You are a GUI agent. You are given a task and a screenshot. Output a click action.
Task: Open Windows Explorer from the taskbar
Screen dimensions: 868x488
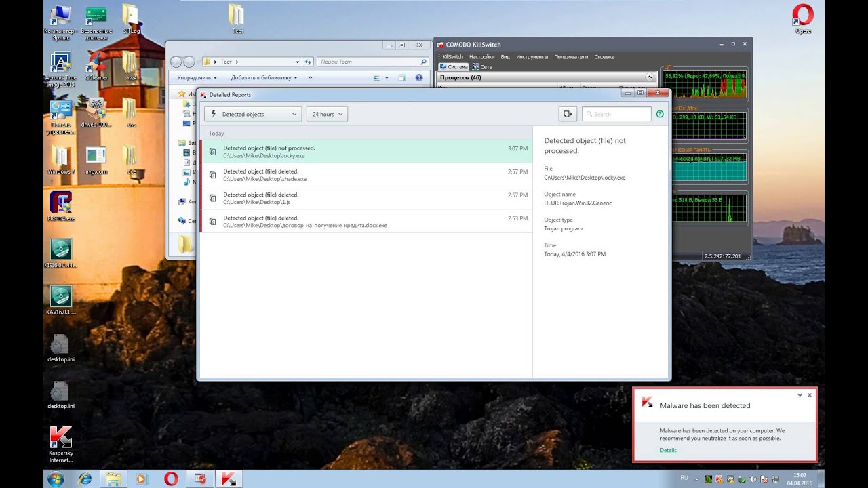(x=113, y=479)
